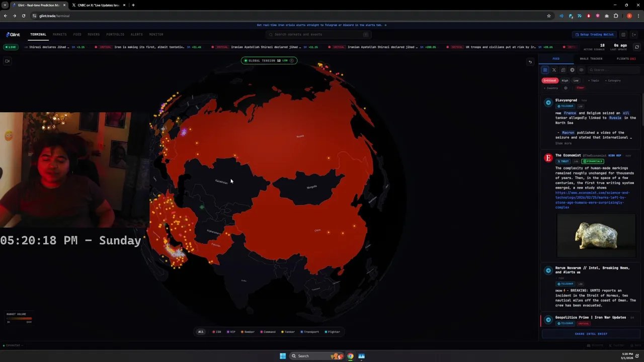Switch to the Feeds nav tab
The image size is (644, 362).
click(x=77, y=34)
